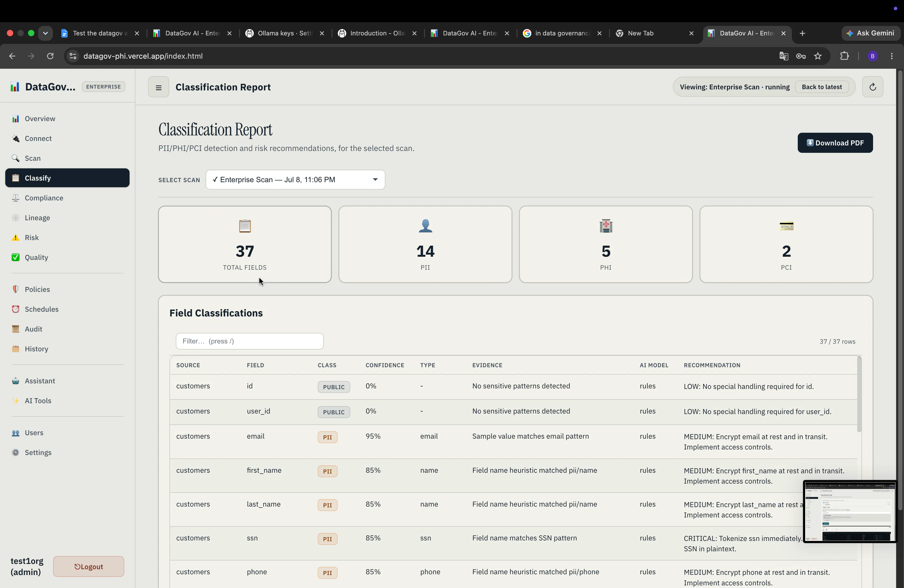Click the Users people icon

tap(16, 433)
